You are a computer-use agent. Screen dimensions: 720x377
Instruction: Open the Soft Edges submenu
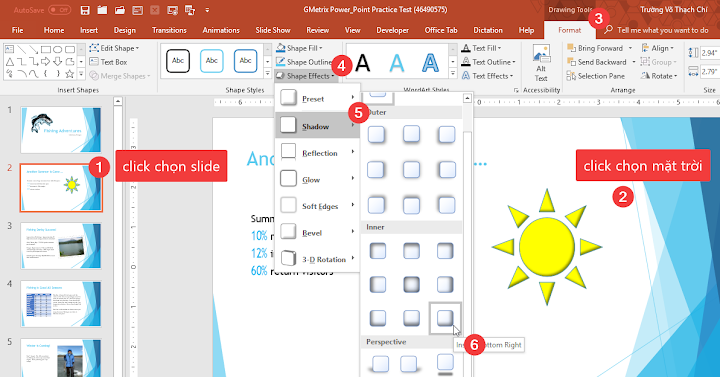point(317,206)
